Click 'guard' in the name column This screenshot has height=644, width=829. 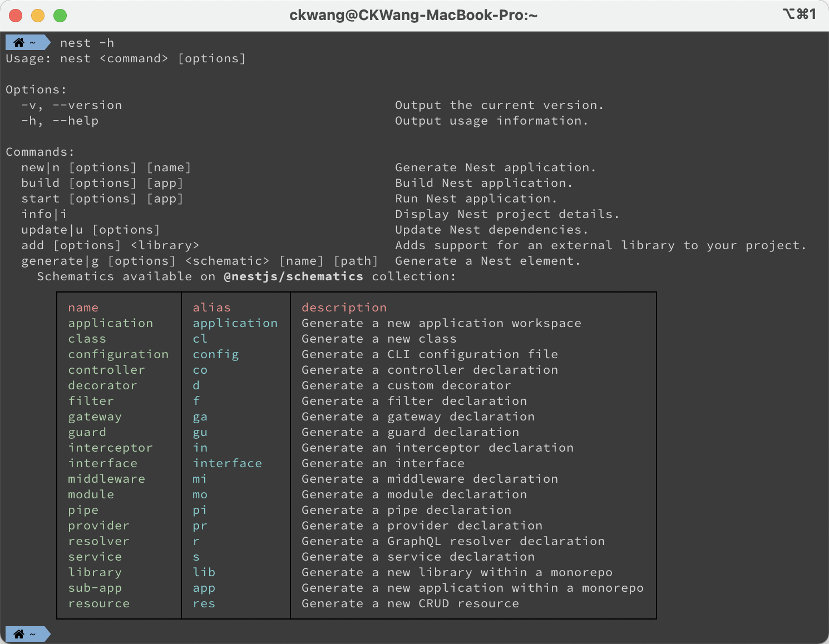87,432
